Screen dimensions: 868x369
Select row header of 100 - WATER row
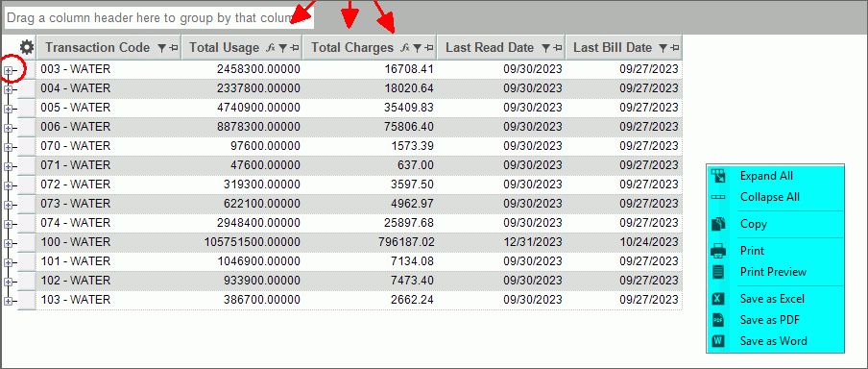[x=27, y=242]
